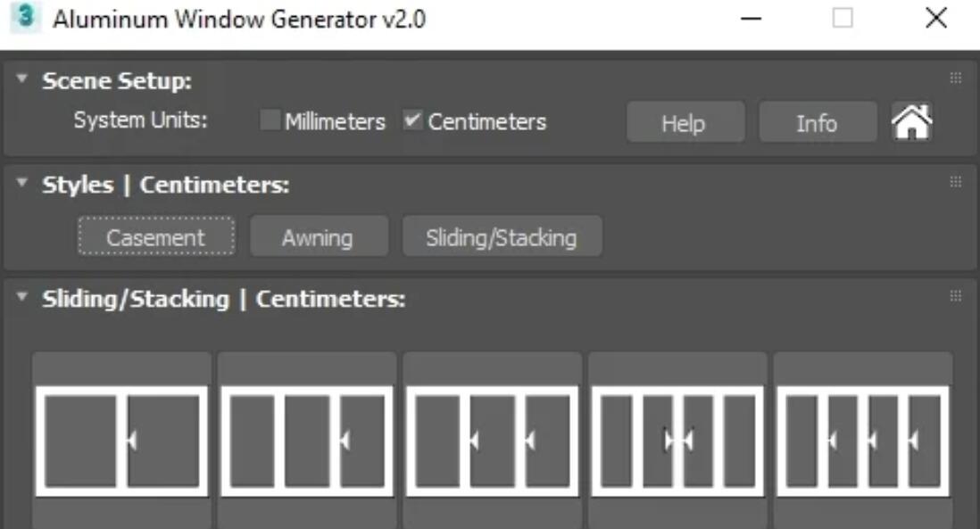Collapse the Scene Setup rollout
This screenshot has height=529, width=980.
click(22, 80)
